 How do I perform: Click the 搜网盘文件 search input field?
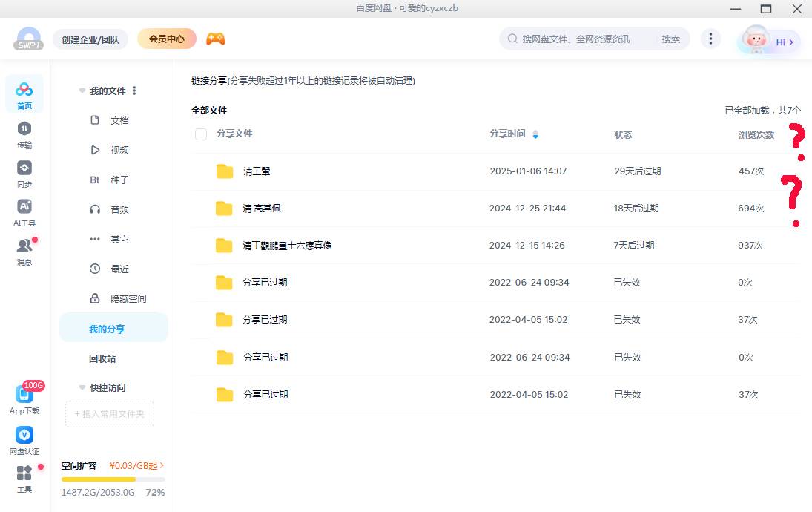(578, 39)
